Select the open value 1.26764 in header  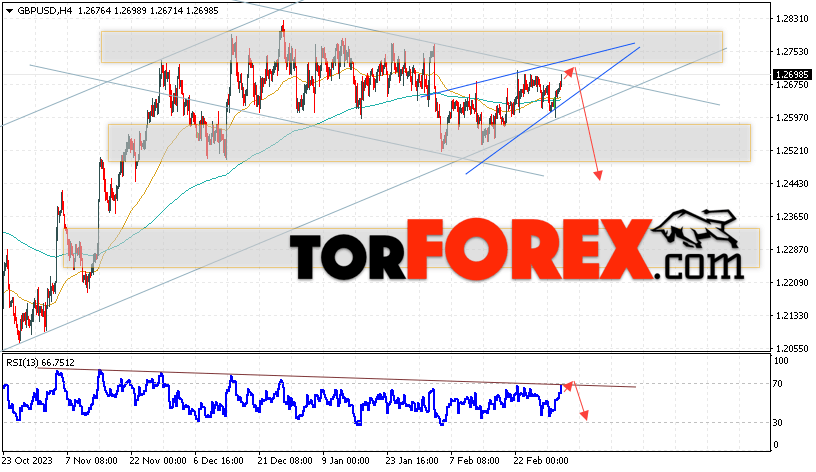click(x=94, y=10)
